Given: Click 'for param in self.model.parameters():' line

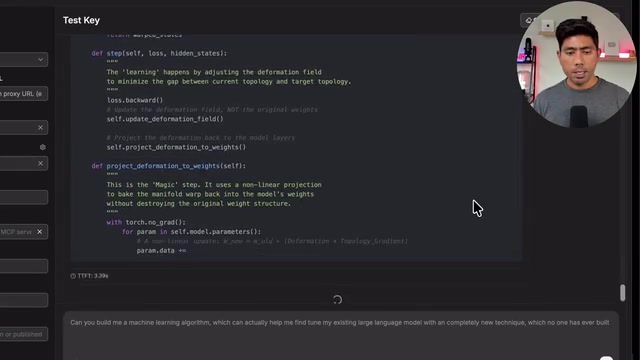Looking at the screenshot, I should (x=191, y=232).
